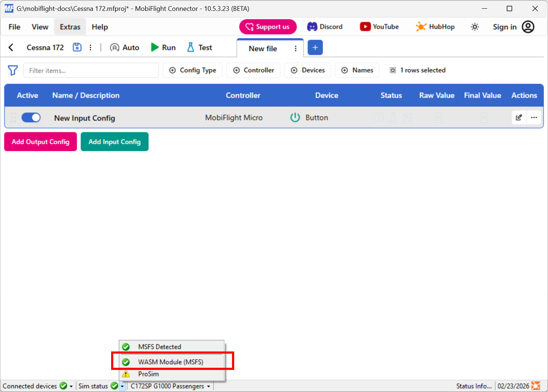Activate the Auto run icon
Viewport: 548px width, 392px height.
pyautogui.click(x=115, y=47)
